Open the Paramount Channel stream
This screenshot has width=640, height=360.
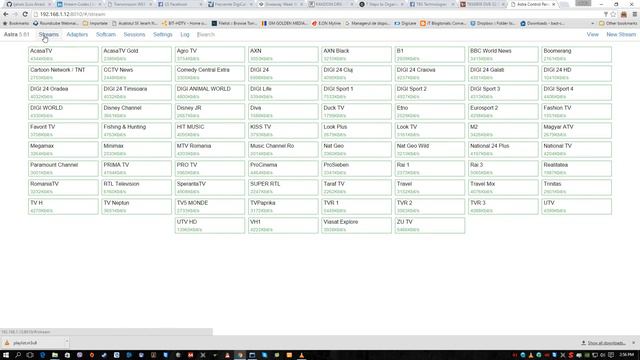click(x=63, y=168)
